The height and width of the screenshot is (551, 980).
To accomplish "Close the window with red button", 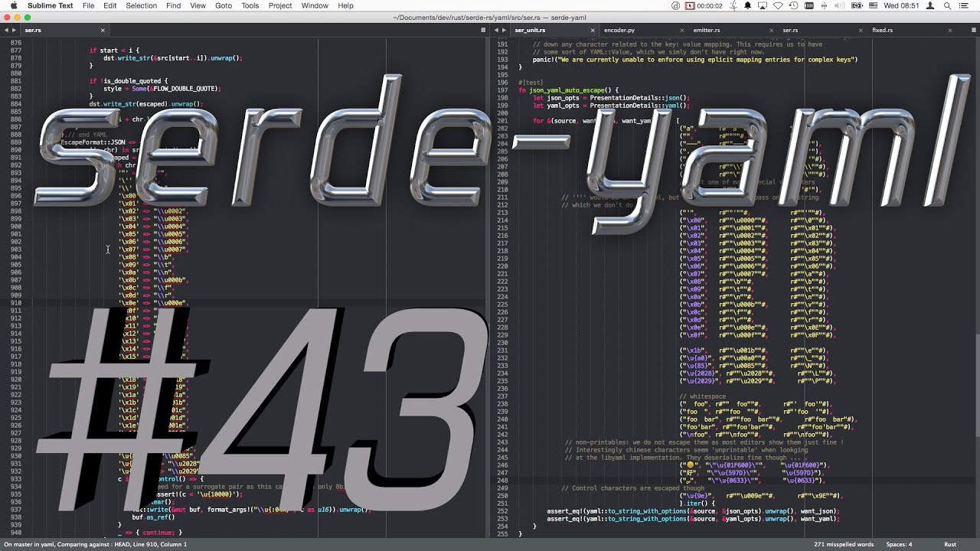I will (7, 17).
